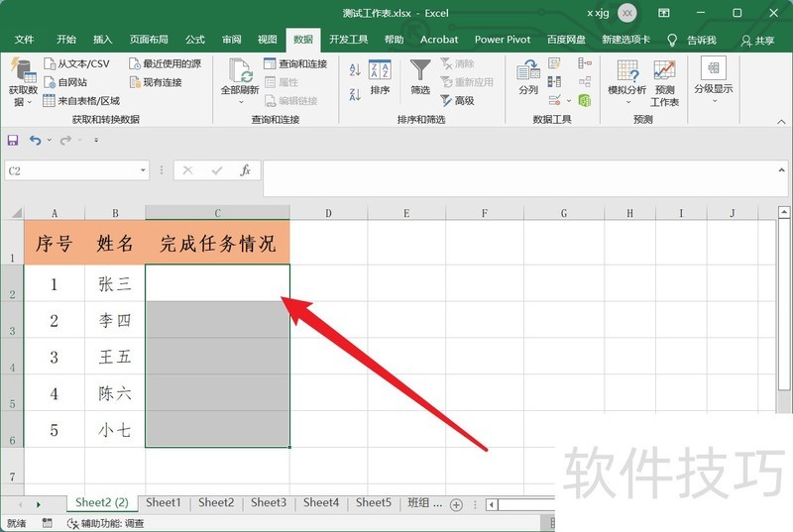Click the cell containing 陈六
The height and width of the screenshot is (532, 793).
pos(115,392)
